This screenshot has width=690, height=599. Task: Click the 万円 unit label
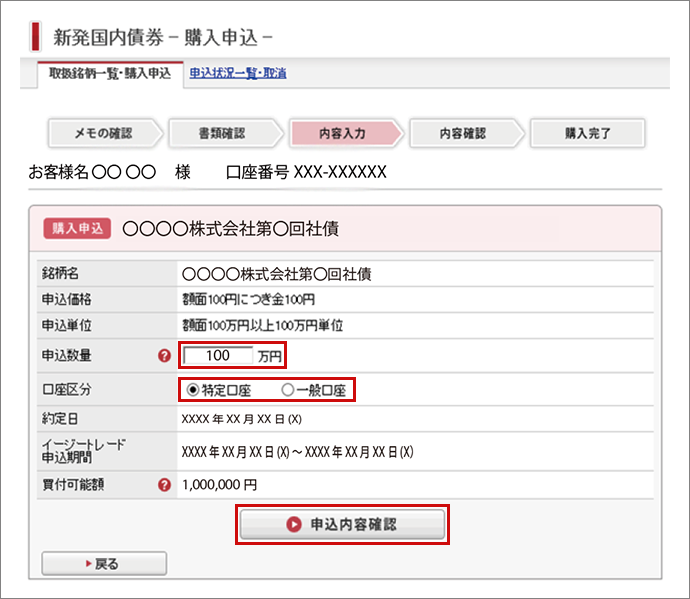pyautogui.click(x=269, y=356)
